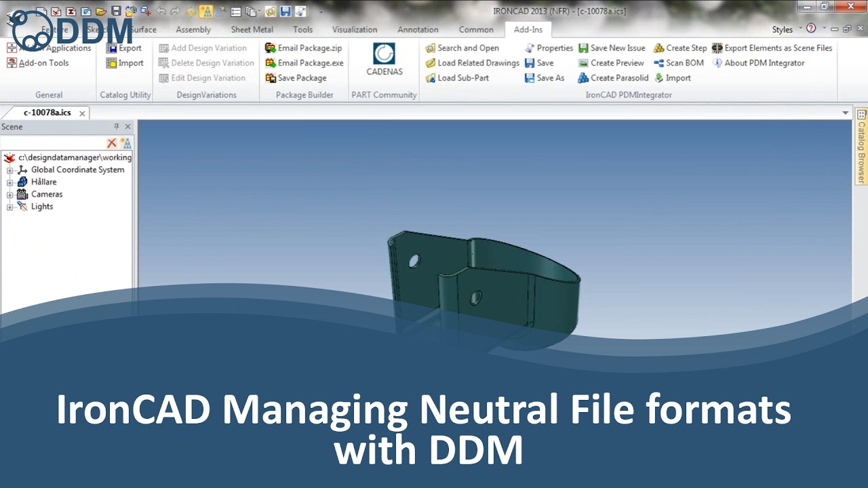Viewport: 868px width, 488px height.
Task: Toggle the highlighted scene browser icon in quick access toolbar
Action: [207, 11]
